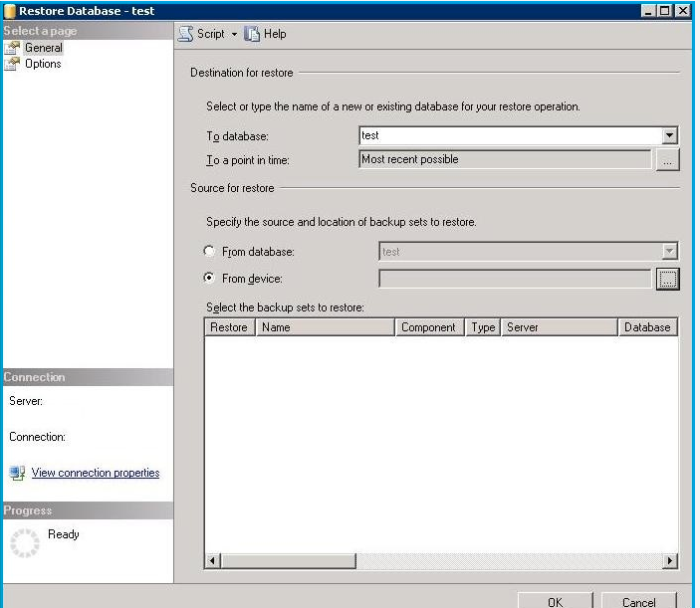Viewport: 700px width, 608px height.
Task: Select the From device radio button
Action: [x=210, y=279]
